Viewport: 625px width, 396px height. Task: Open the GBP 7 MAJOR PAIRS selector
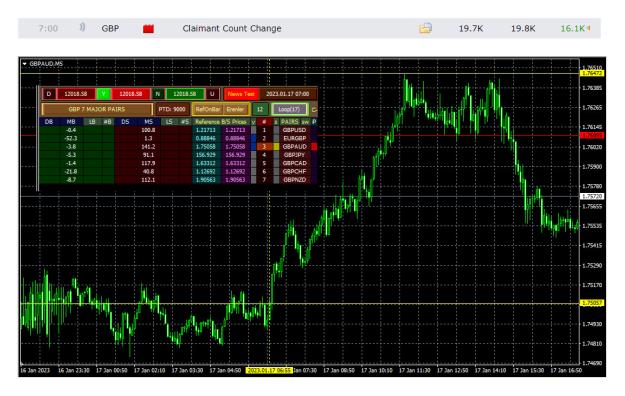97,109
